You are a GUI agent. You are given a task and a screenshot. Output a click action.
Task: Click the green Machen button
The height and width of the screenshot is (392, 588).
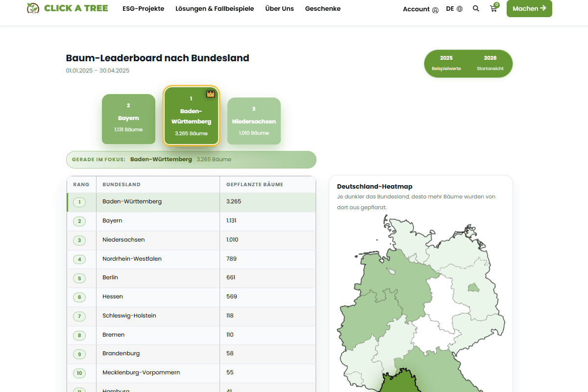(x=529, y=8)
